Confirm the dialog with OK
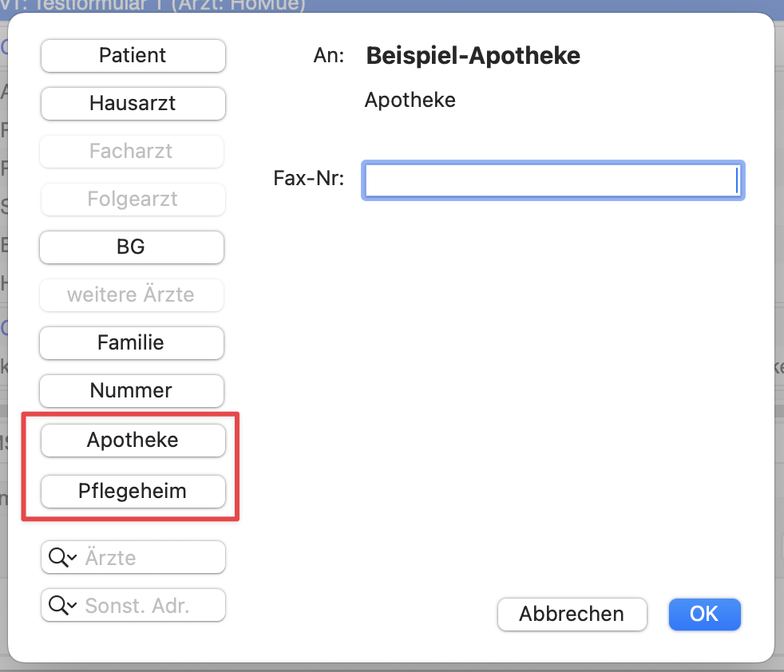784x672 pixels. click(x=704, y=614)
